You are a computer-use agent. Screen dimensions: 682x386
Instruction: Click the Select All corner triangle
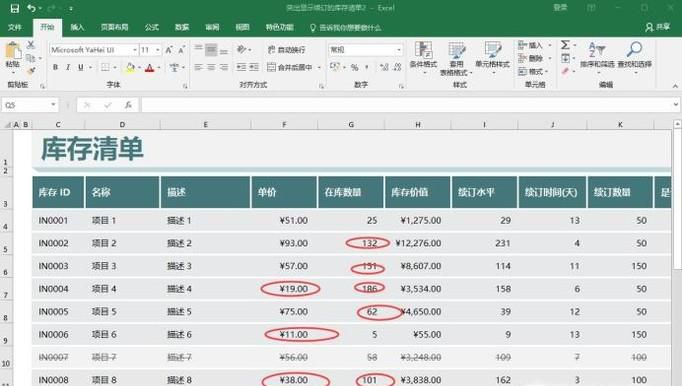tap(7, 125)
